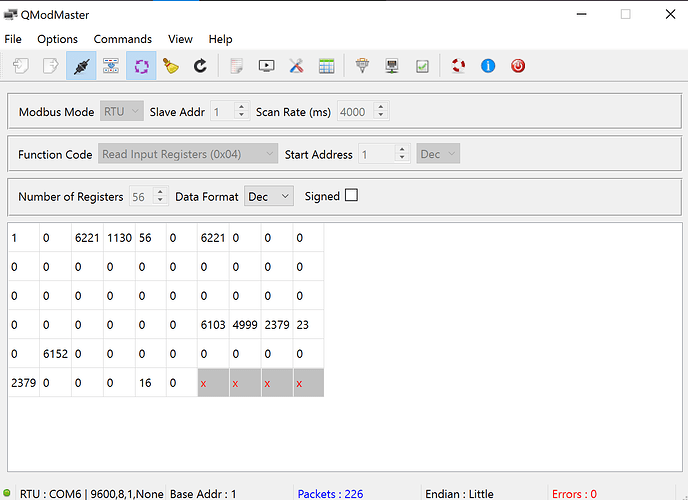Click the green table Headers icon
688x500 pixels.
coord(326,66)
